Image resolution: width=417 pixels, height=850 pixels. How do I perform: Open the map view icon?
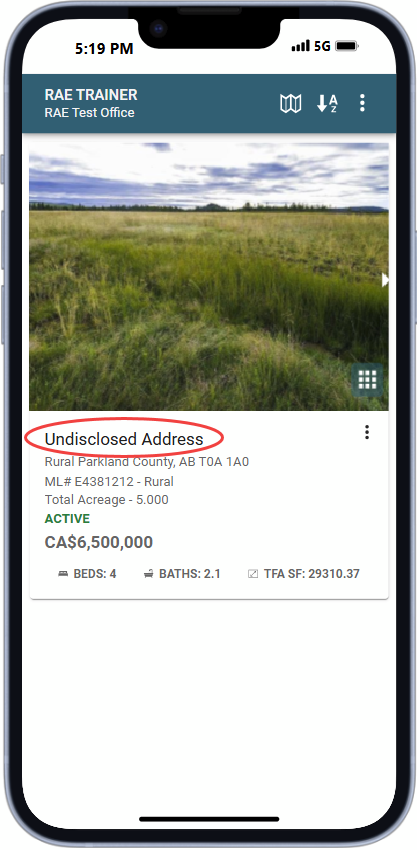click(290, 103)
